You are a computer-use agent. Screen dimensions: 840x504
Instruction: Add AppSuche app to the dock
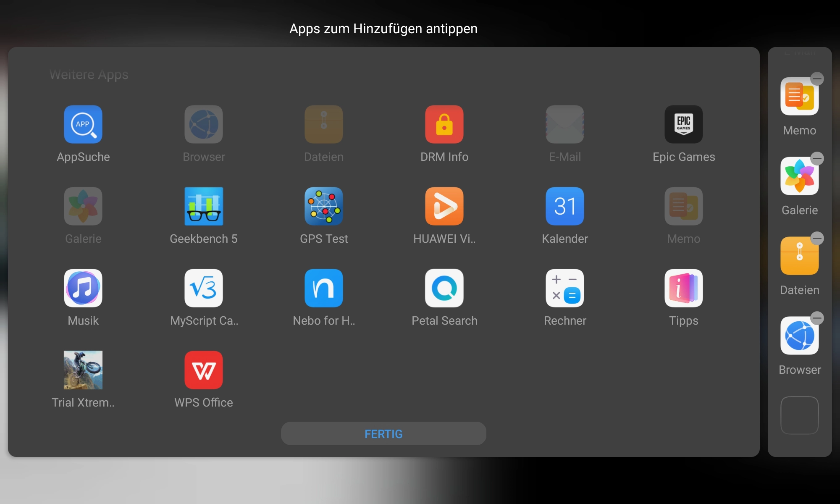[83, 124]
